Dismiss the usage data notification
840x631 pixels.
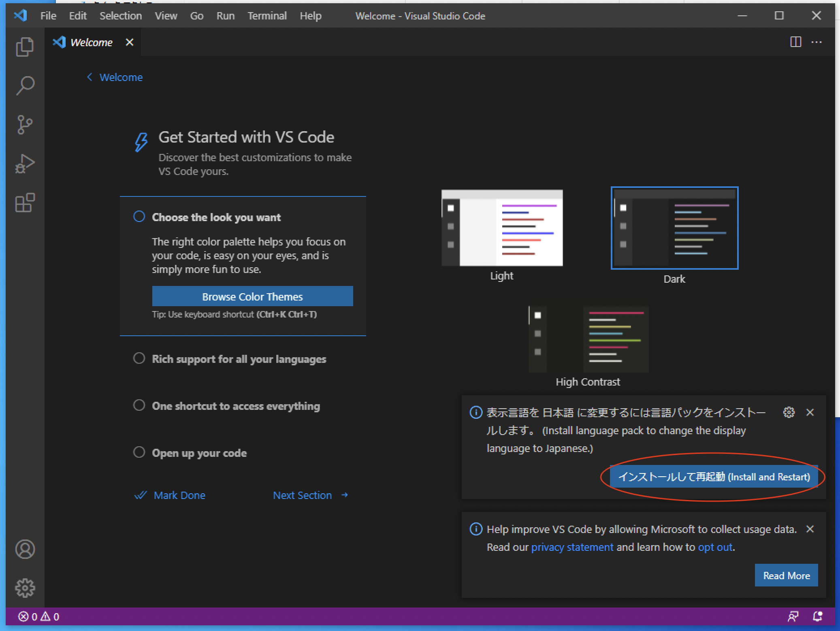[x=810, y=529]
